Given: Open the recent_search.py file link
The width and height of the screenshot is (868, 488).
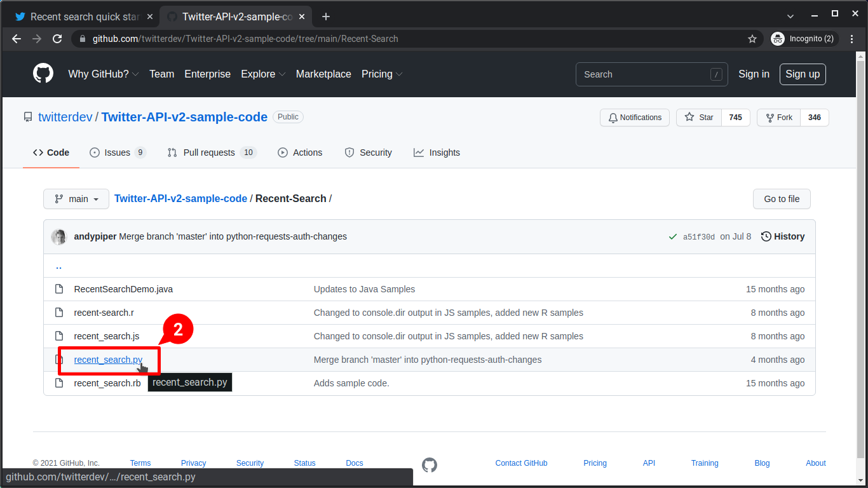Looking at the screenshot, I should click(107, 360).
